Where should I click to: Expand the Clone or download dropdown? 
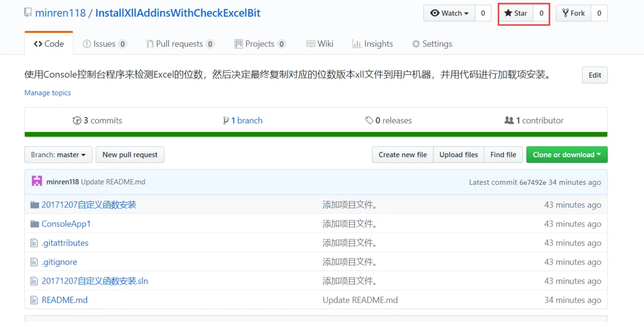(x=567, y=155)
